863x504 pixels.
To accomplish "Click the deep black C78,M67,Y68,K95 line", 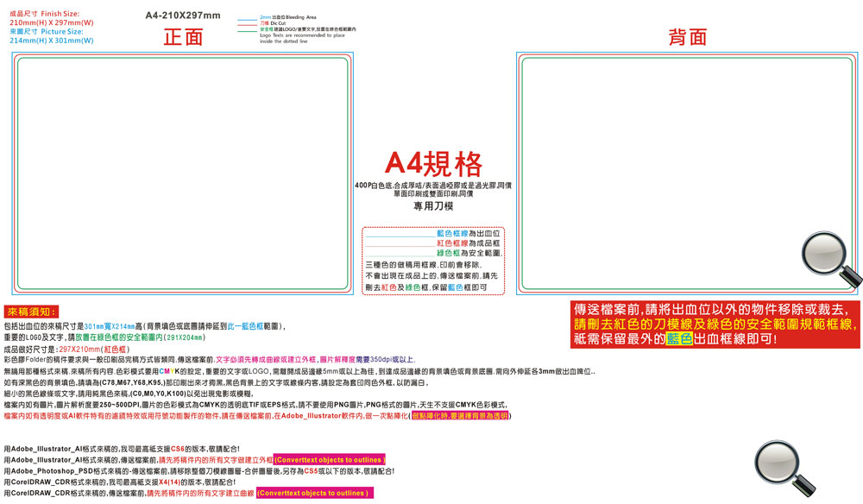I will [217, 383].
